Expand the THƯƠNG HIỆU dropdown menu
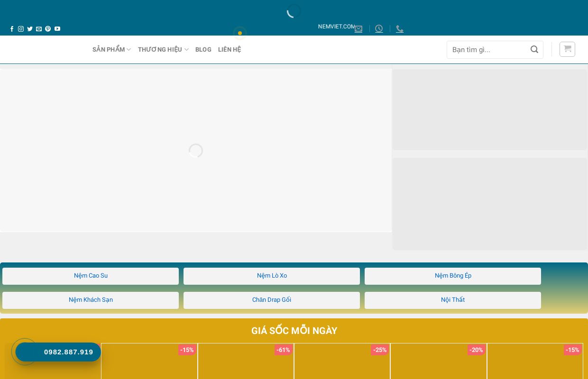588x379 pixels. 163,50
